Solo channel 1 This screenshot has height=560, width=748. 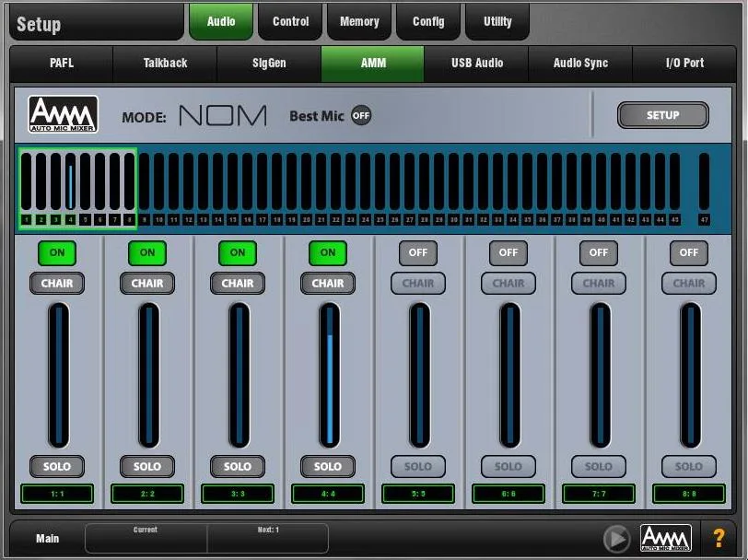pyautogui.click(x=57, y=466)
